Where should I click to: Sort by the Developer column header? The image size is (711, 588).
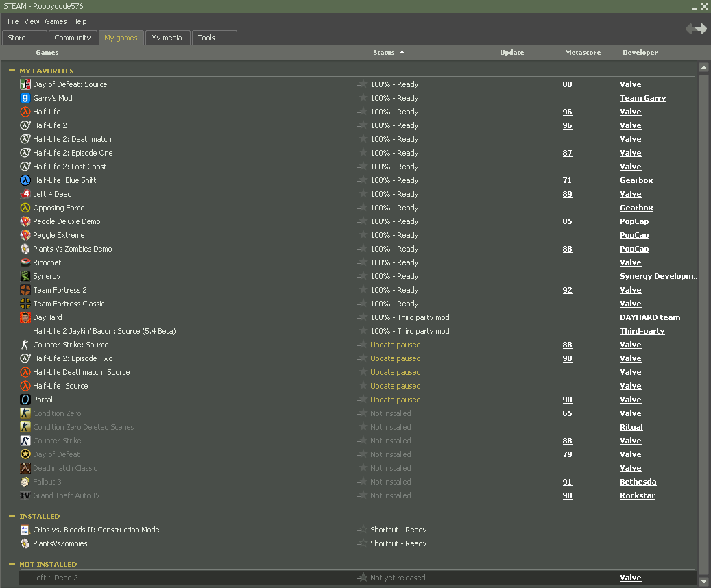(640, 53)
